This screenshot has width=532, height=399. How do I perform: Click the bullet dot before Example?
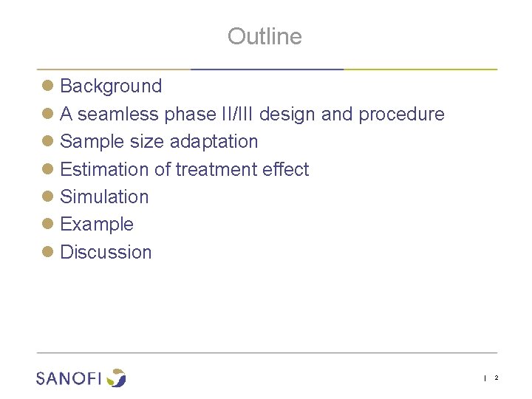[x=47, y=225]
